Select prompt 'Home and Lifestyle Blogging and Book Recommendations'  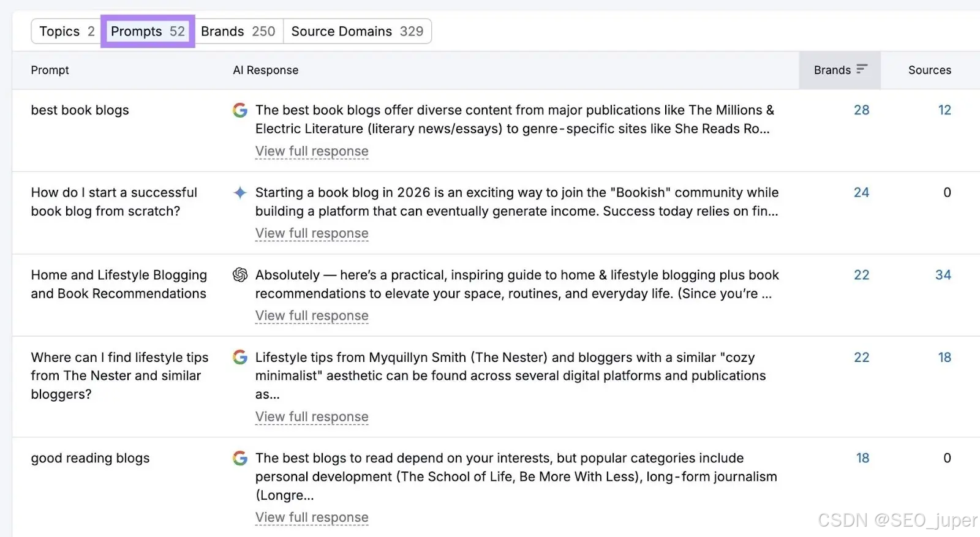pyautogui.click(x=119, y=284)
